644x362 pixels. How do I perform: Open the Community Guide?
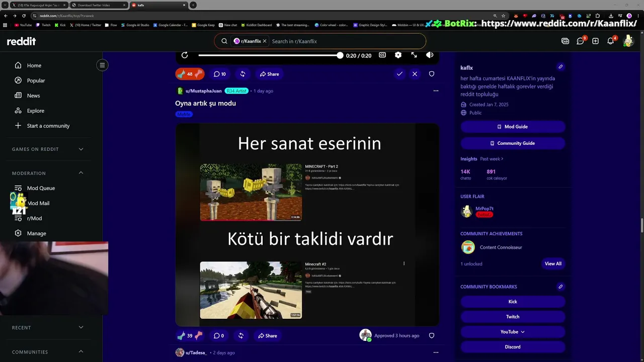[x=513, y=143]
